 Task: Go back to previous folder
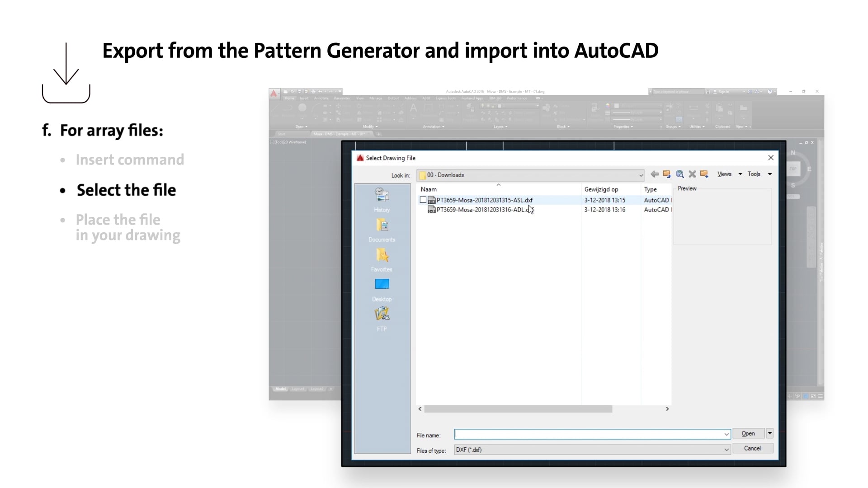pyautogui.click(x=654, y=174)
